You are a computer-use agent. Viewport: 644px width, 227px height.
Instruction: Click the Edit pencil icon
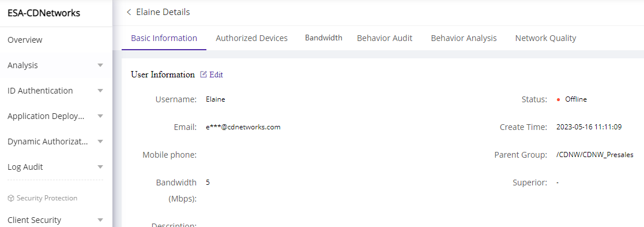point(204,75)
